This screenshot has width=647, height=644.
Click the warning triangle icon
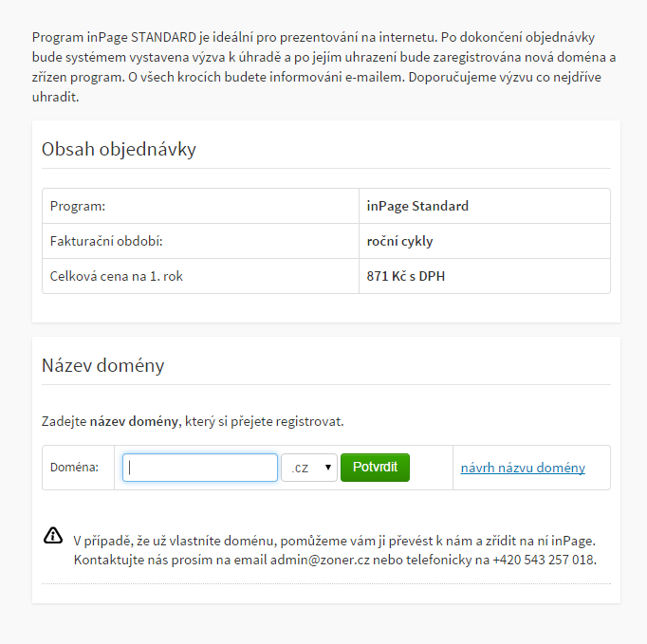pyautogui.click(x=53, y=536)
